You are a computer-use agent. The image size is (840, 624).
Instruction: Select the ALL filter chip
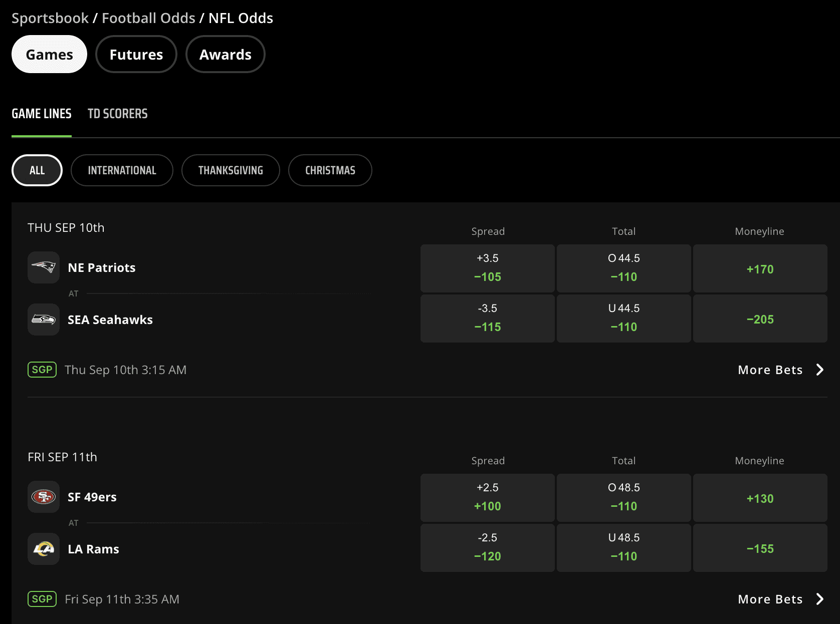pos(37,170)
